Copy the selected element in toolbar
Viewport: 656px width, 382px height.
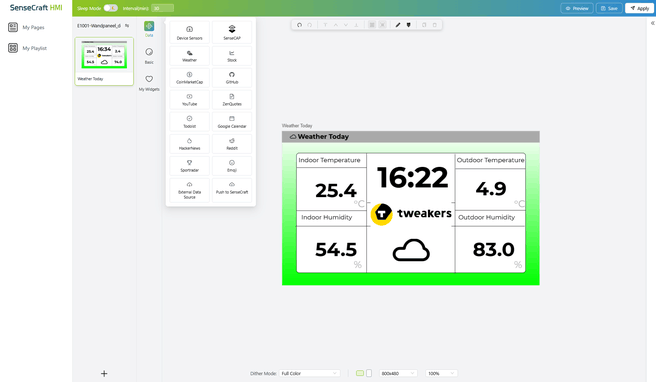coord(424,25)
